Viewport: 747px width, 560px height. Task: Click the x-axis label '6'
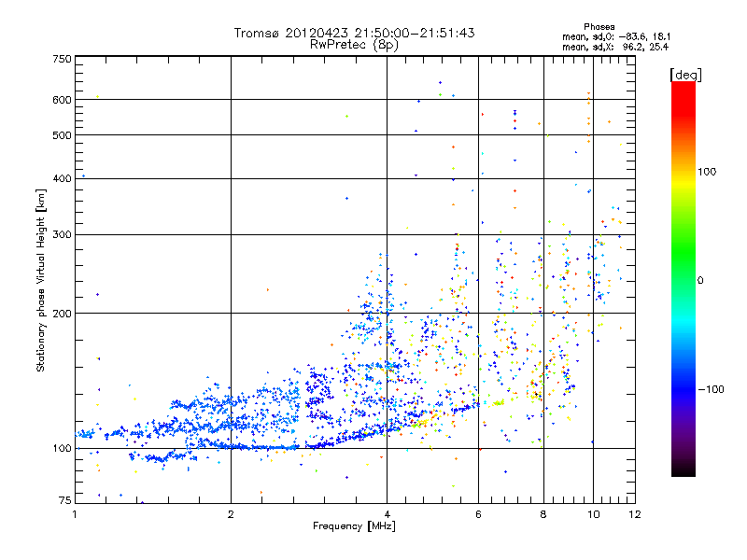[x=478, y=514]
